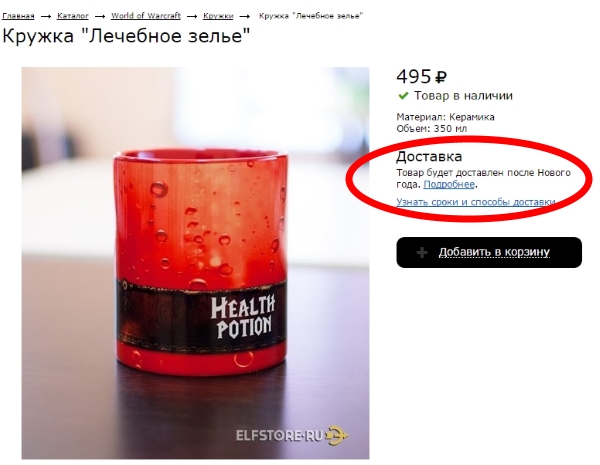Click the Доставка heading

tap(429, 157)
